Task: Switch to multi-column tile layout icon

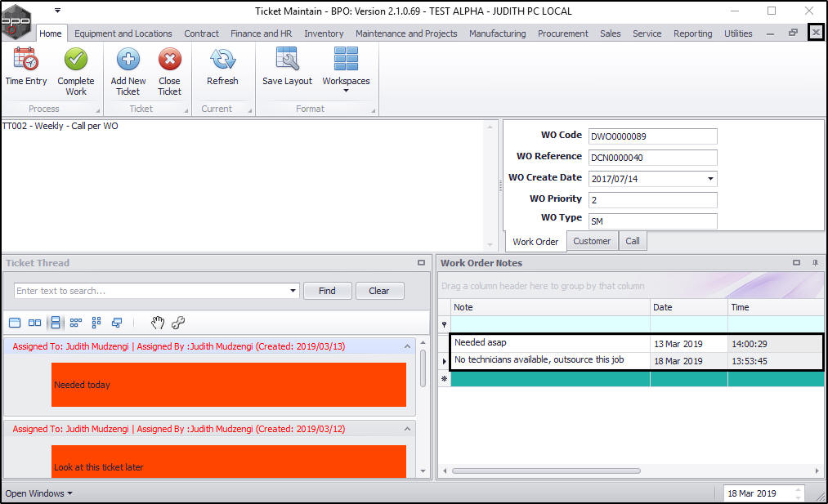Action: point(96,323)
